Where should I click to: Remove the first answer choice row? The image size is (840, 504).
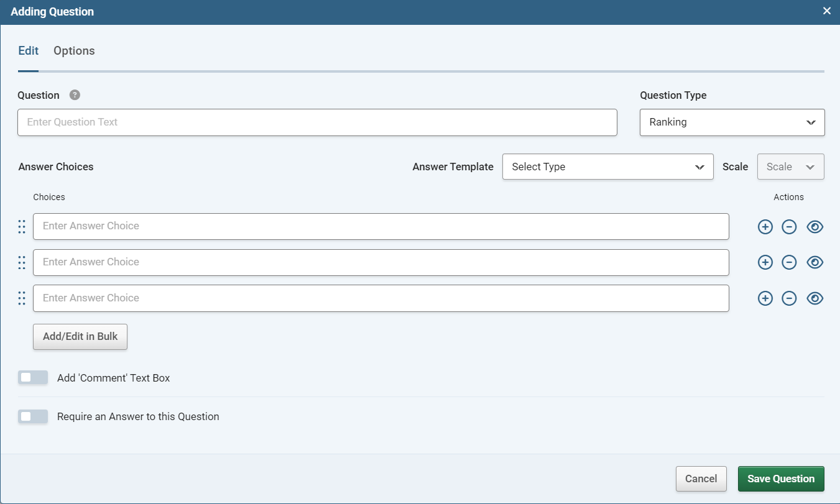[x=789, y=227]
